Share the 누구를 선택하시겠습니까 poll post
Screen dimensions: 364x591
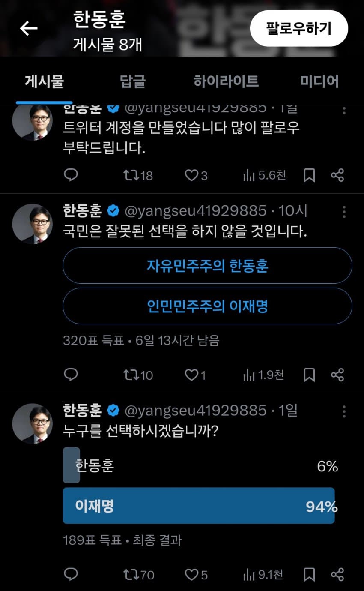click(337, 574)
